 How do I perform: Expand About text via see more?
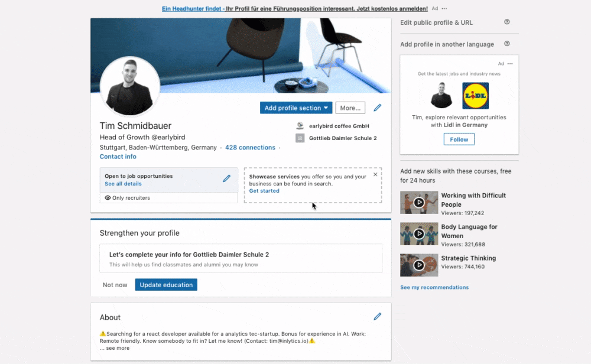pyautogui.click(x=118, y=348)
